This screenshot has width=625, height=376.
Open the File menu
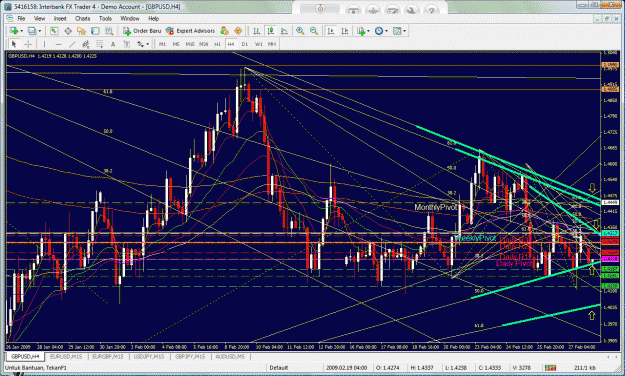coord(21,18)
